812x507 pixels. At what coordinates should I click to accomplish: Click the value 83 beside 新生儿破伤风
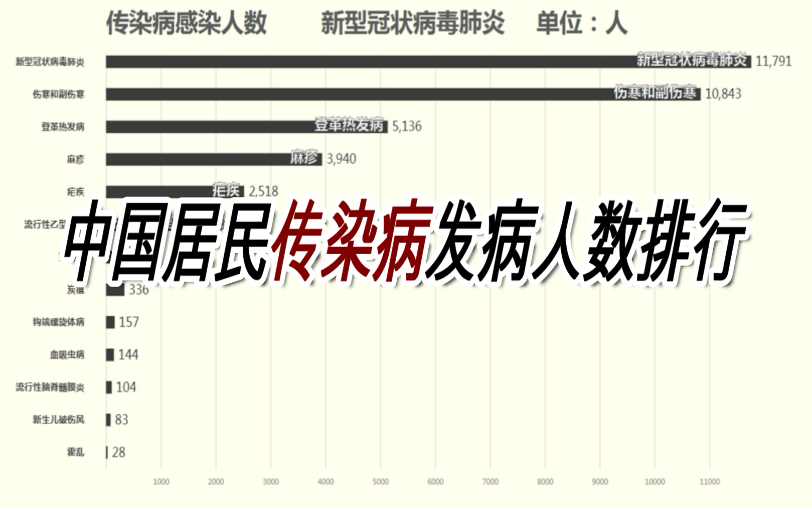[121, 419]
